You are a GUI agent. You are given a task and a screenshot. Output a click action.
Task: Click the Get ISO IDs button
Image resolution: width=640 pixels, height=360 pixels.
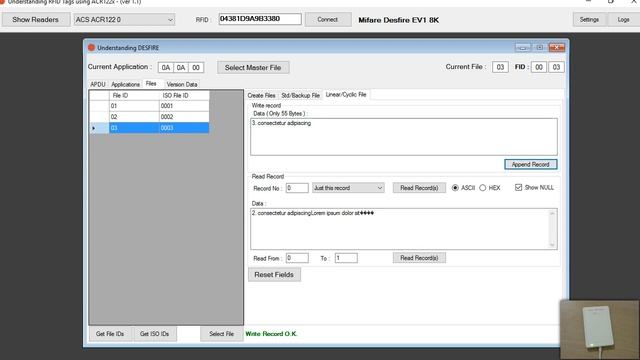[154, 334]
